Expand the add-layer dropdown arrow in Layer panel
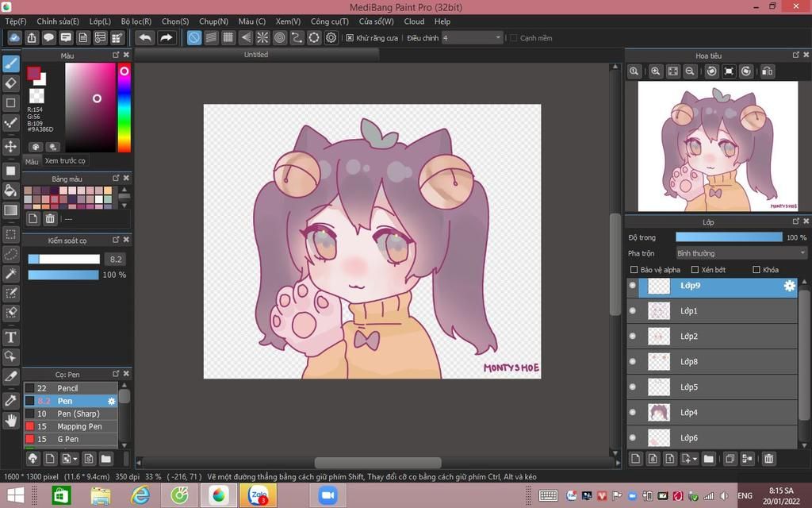 [695, 459]
